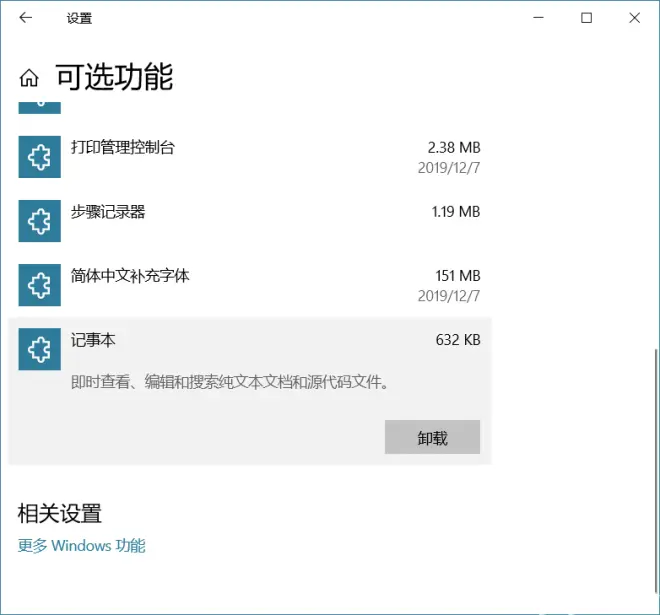This screenshot has height=615, width=660.
Task: Click the 2019/12/7 date under 2.38 MB
Action: (x=449, y=168)
